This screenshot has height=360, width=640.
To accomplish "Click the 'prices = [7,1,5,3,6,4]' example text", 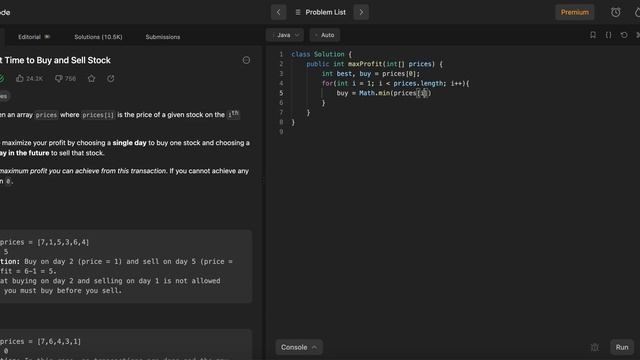I will click(44, 242).
